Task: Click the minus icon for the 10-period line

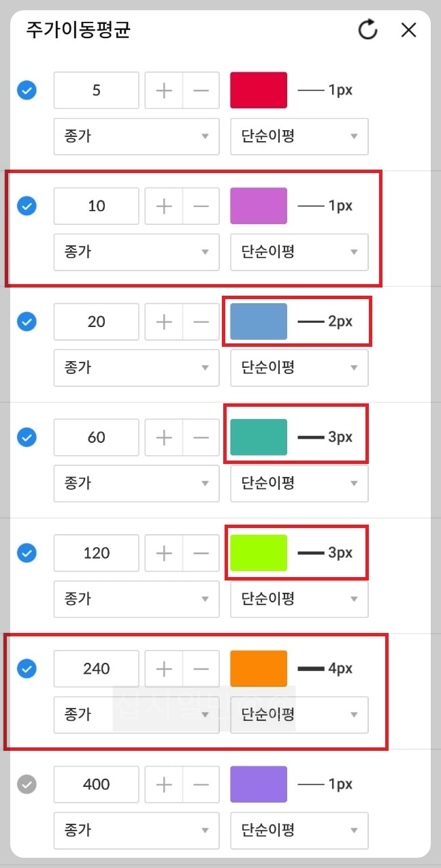Action: [x=201, y=205]
